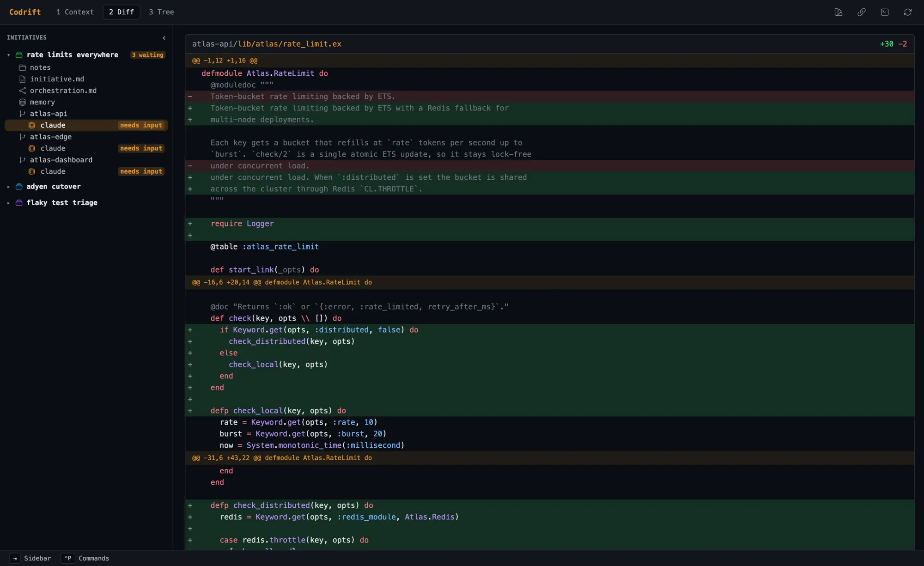Click line 'now = System.monotonic_time(:millisecond)'
Screen dimensions: 924x566
550,445
